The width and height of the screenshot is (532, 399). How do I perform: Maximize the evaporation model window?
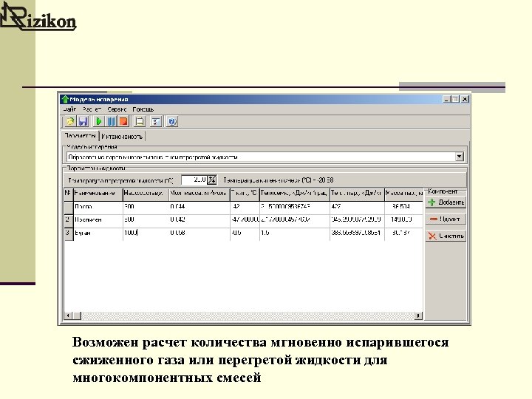(x=455, y=99)
